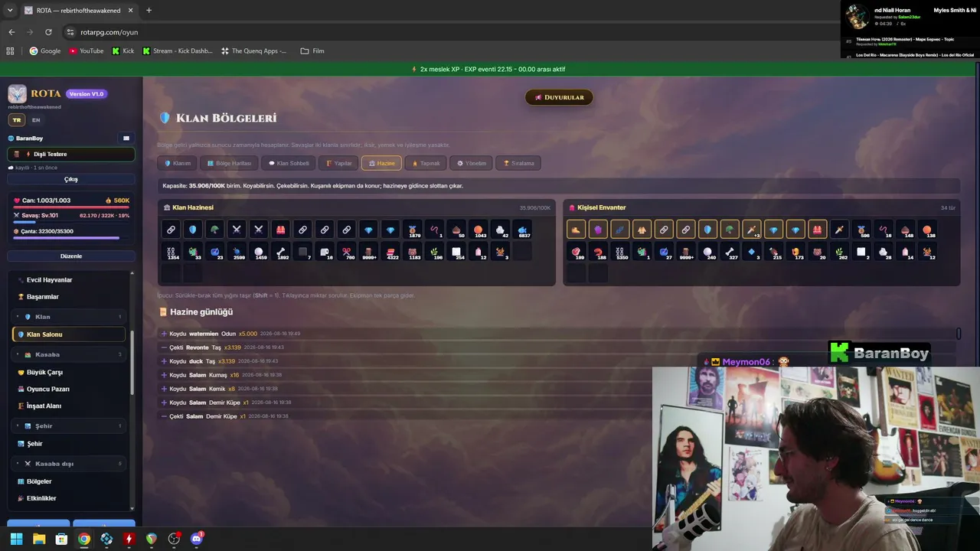This screenshot has width=980, height=551.
Task: Switch language to EN
Action: pos(36,120)
